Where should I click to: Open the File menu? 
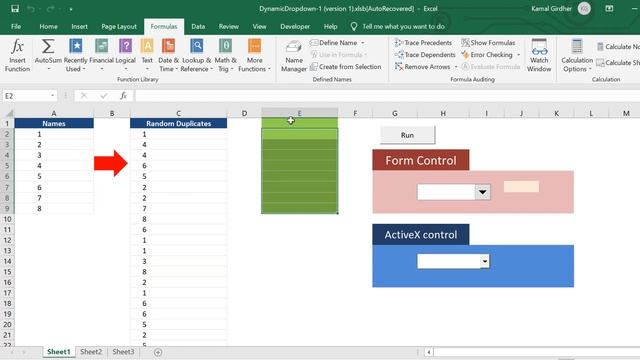(16, 27)
